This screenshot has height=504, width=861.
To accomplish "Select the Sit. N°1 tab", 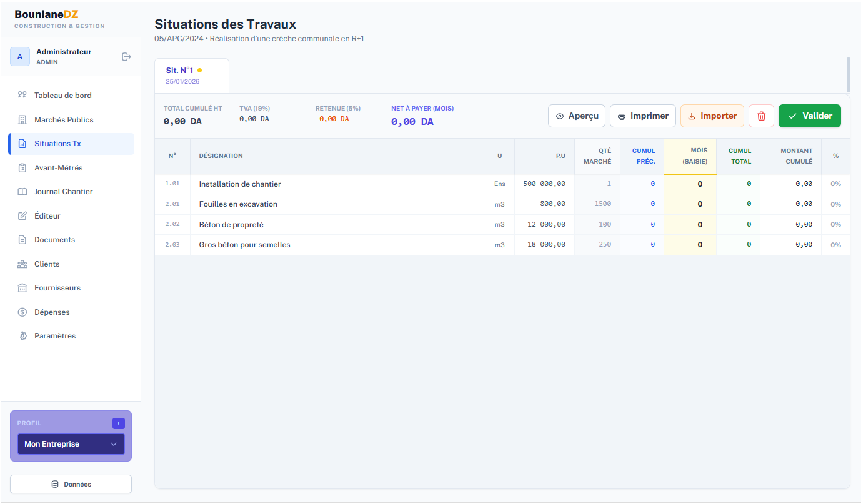I will pos(191,76).
